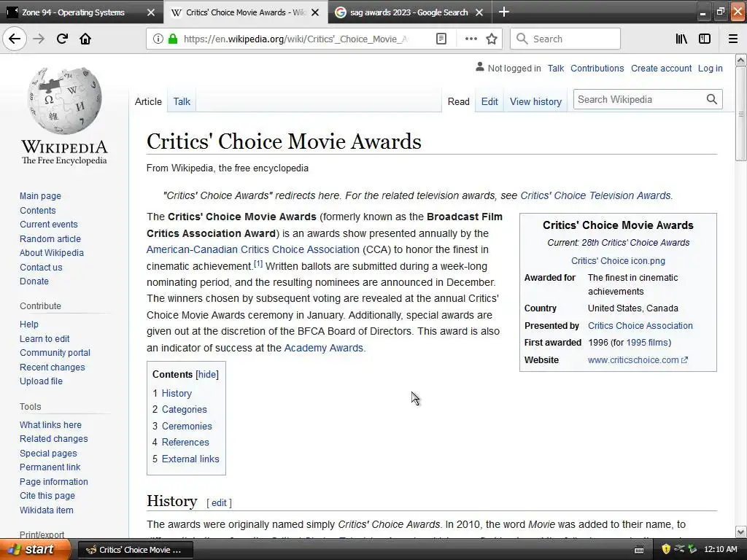Click scrollbar up arrow
The image size is (747, 560).
pos(741,60)
